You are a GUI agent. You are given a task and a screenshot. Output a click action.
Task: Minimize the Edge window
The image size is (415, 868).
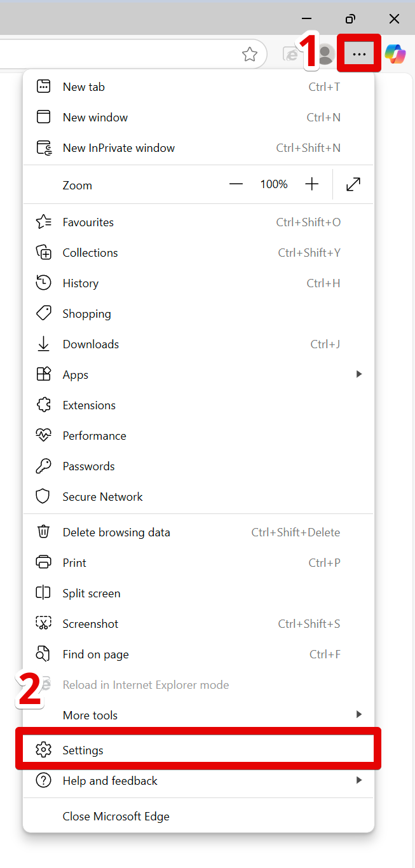tap(306, 18)
